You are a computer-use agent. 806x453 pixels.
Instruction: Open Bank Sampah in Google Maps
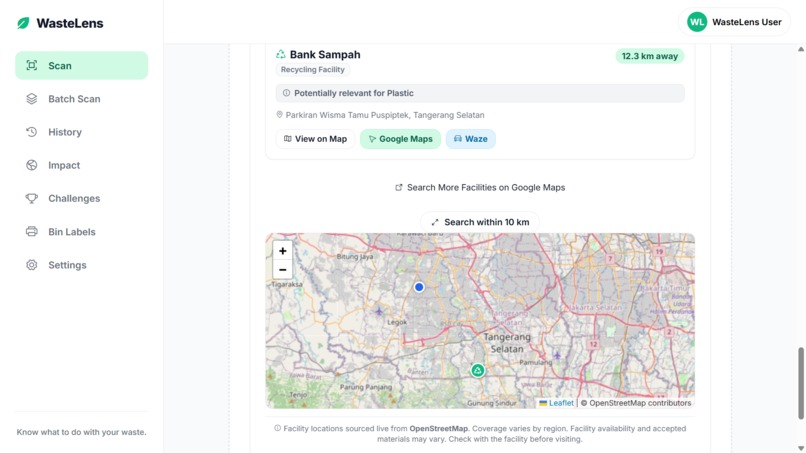click(x=400, y=139)
